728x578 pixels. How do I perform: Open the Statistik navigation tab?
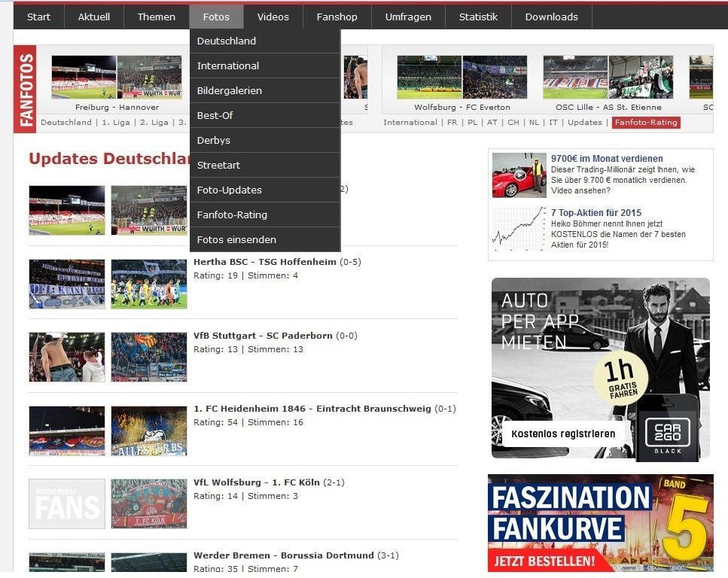[x=478, y=17]
